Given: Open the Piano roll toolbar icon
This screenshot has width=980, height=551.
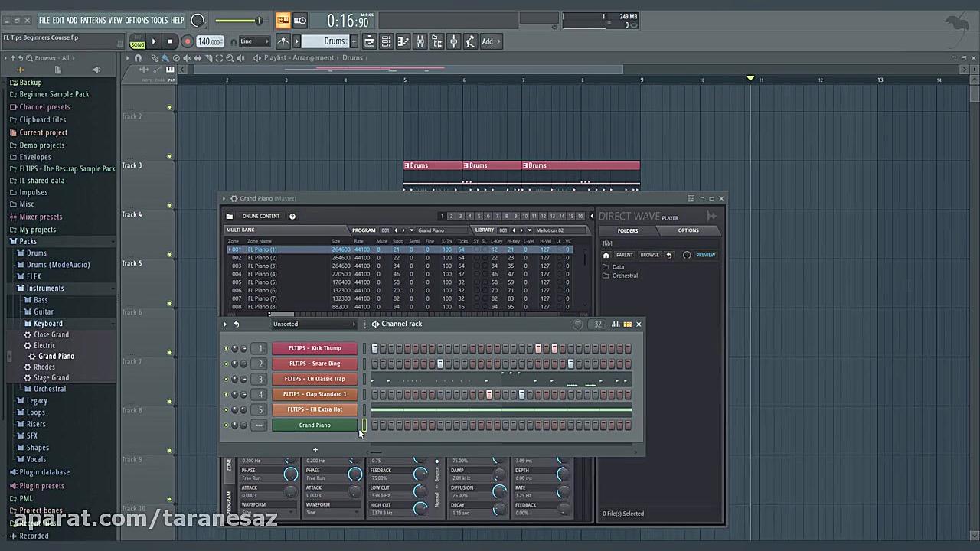Looking at the screenshot, I should coord(402,41).
